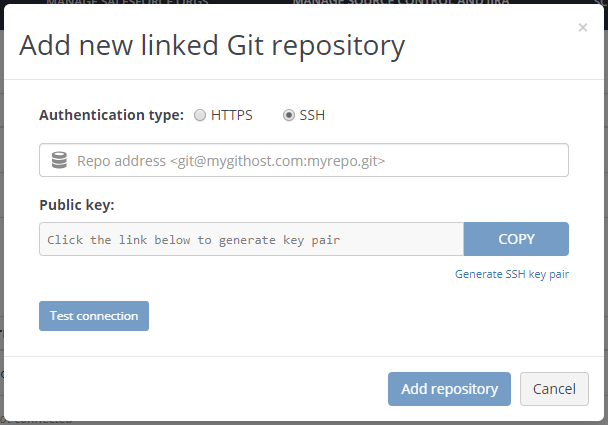608x425 pixels.
Task: Click Add repository to confirm
Action: pyautogui.click(x=449, y=389)
